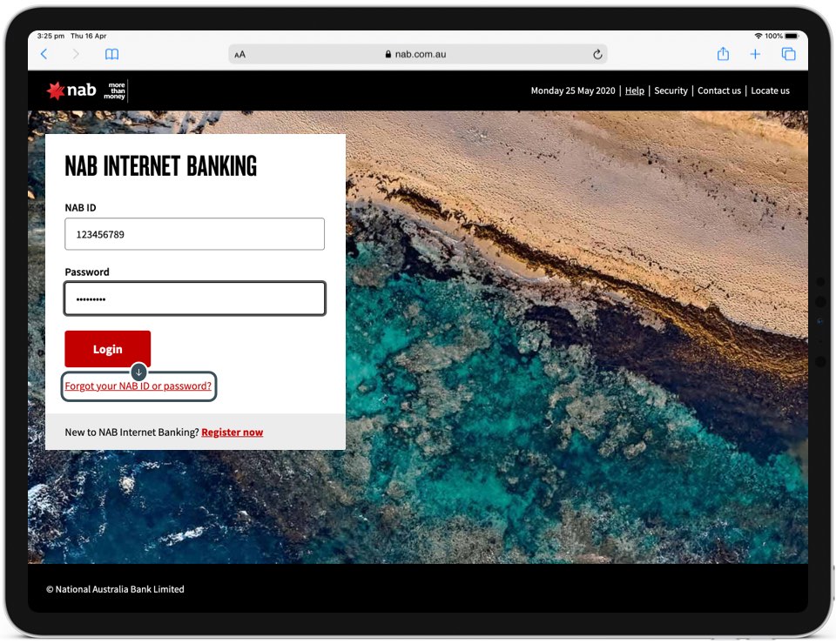
Task: Tap the 3:25 pm status bar clock
Action: (x=51, y=36)
